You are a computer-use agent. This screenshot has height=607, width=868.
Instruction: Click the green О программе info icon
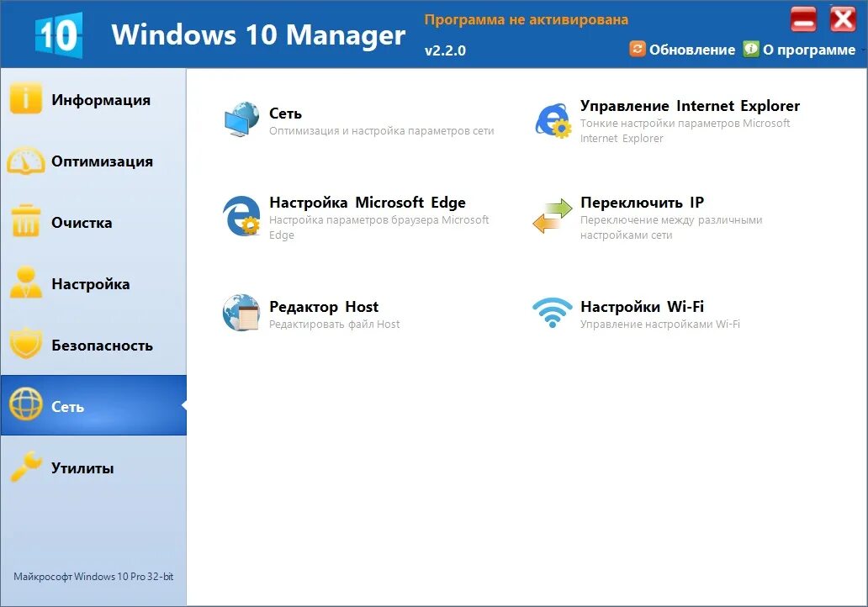[750, 49]
